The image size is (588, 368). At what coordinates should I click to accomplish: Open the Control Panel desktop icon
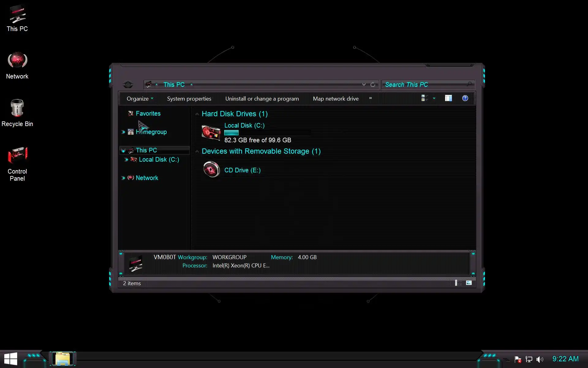pos(17,163)
